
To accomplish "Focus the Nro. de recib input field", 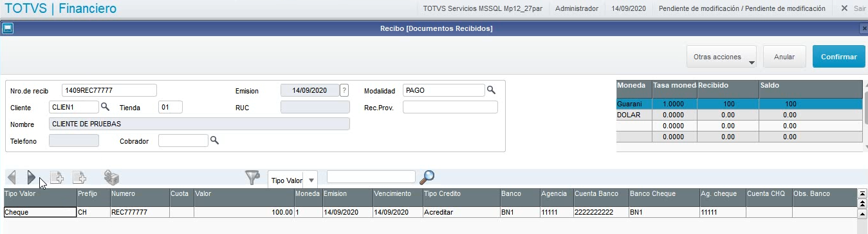I will tap(109, 90).
